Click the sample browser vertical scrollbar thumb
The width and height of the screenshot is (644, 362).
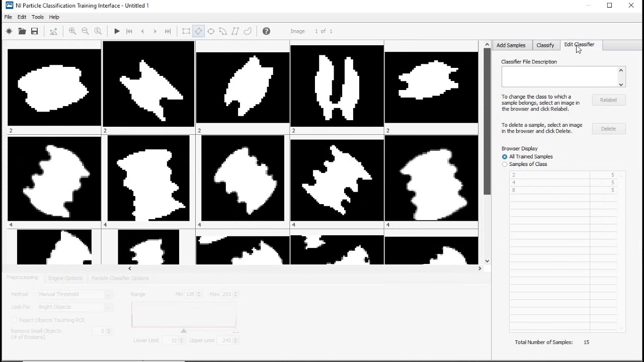point(487,121)
